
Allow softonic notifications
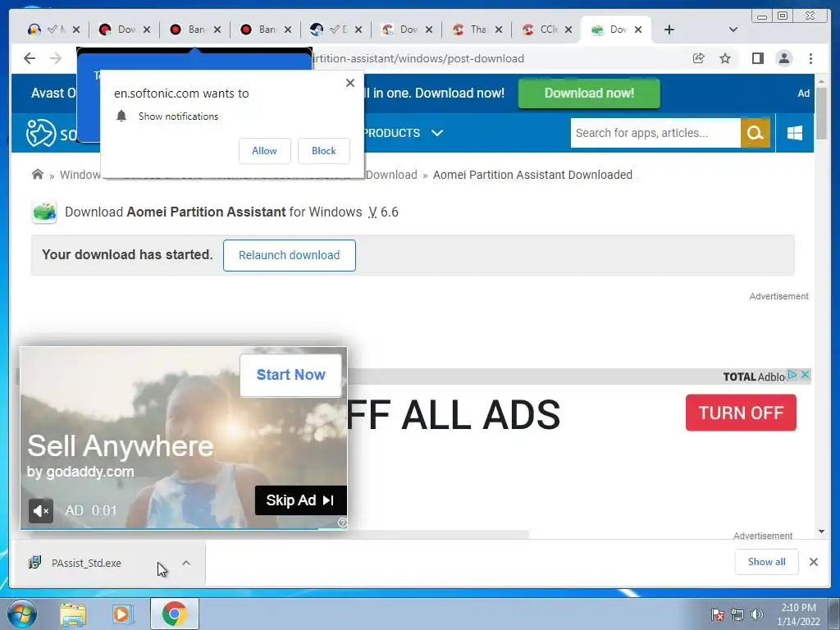coord(265,151)
